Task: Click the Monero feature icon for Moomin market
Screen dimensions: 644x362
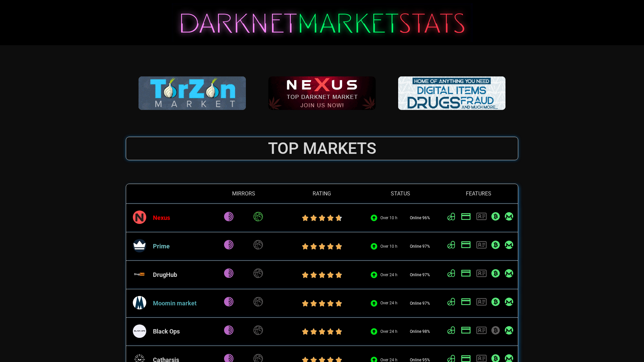Action: click(x=509, y=302)
